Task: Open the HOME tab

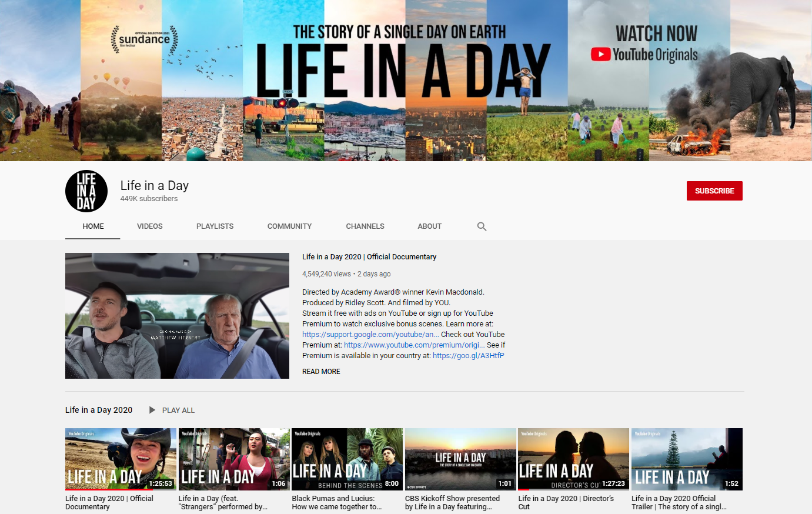Action: (x=93, y=226)
